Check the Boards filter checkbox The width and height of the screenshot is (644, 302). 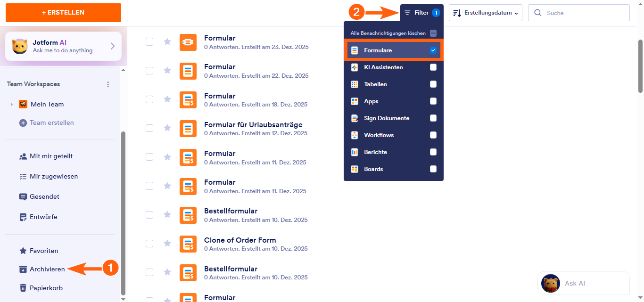[433, 169]
